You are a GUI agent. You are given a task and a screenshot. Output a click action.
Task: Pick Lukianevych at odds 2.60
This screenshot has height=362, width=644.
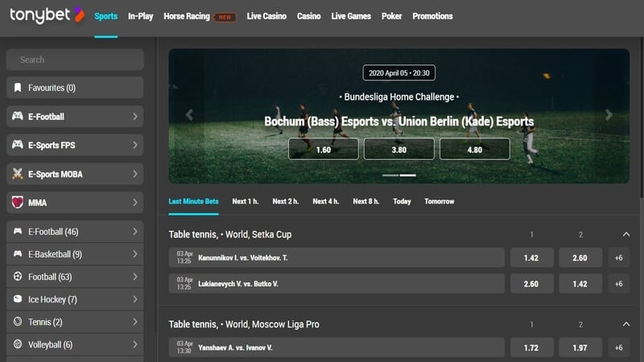(x=531, y=284)
